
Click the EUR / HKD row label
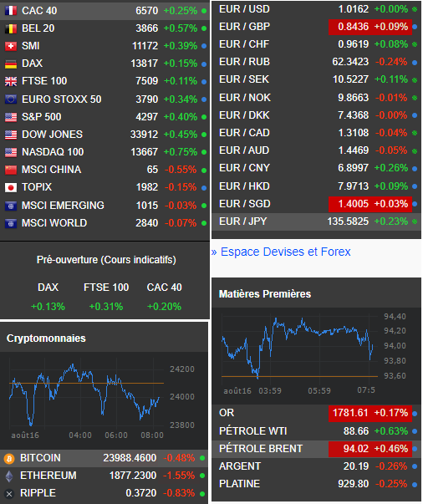pyautogui.click(x=244, y=186)
